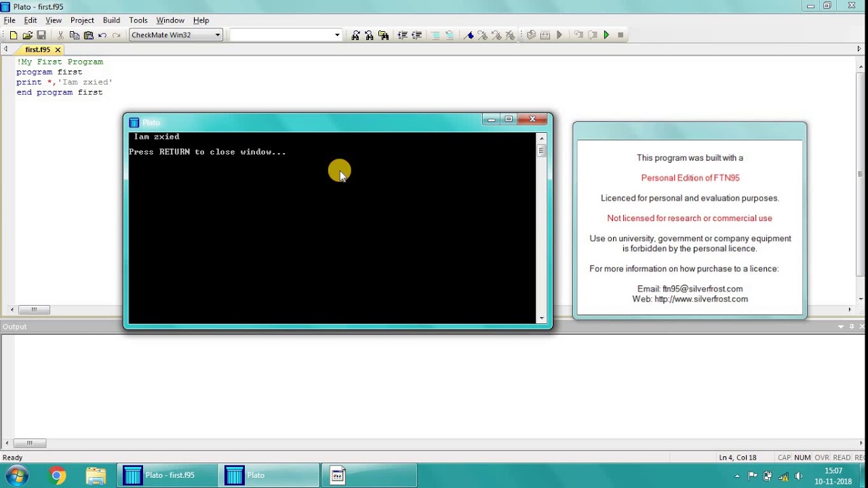Click the comment selection lines icon
Viewport: 868px width, 488px height.
[435, 35]
